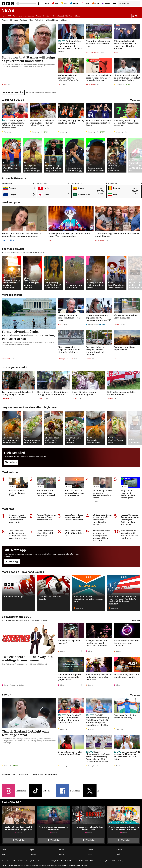Select the Business tab in News navigation
142x868 pixels.
point(23,16)
